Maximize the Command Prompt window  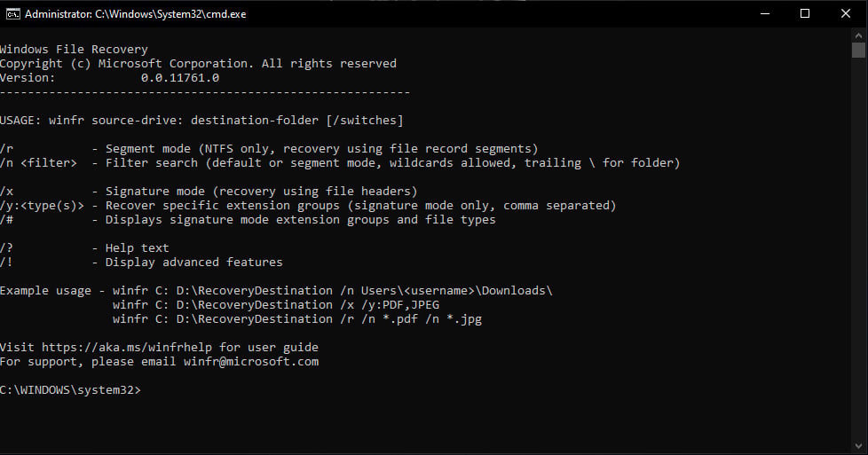click(x=805, y=14)
